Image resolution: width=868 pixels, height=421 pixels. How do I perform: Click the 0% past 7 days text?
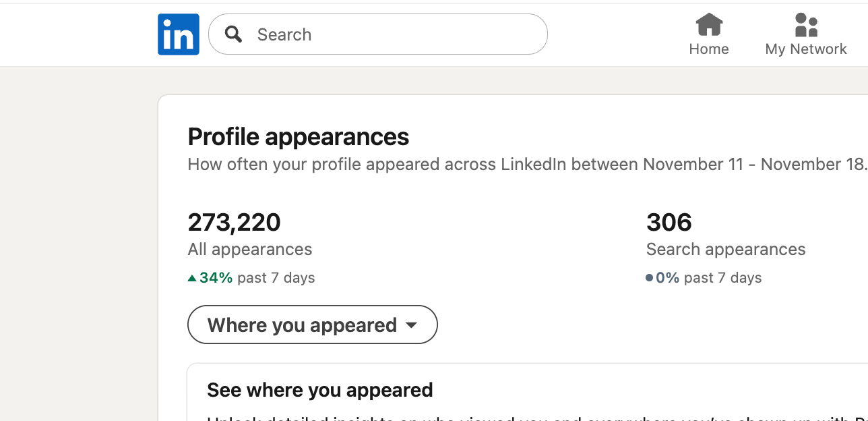708,278
